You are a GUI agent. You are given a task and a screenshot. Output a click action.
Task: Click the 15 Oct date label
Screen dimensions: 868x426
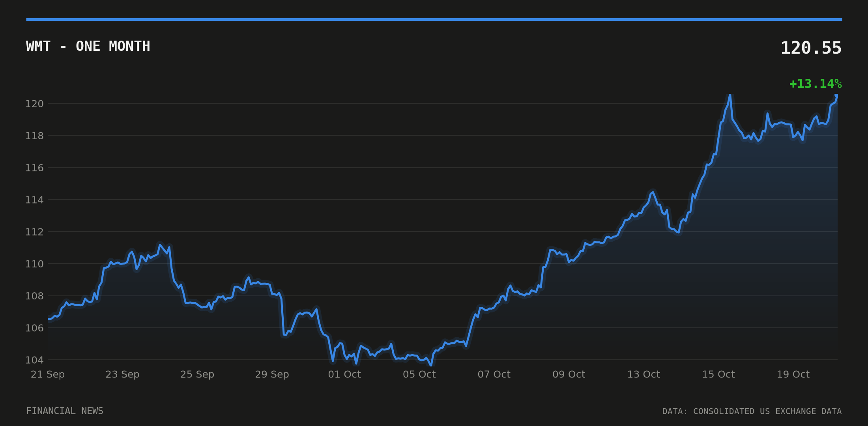pos(718,374)
